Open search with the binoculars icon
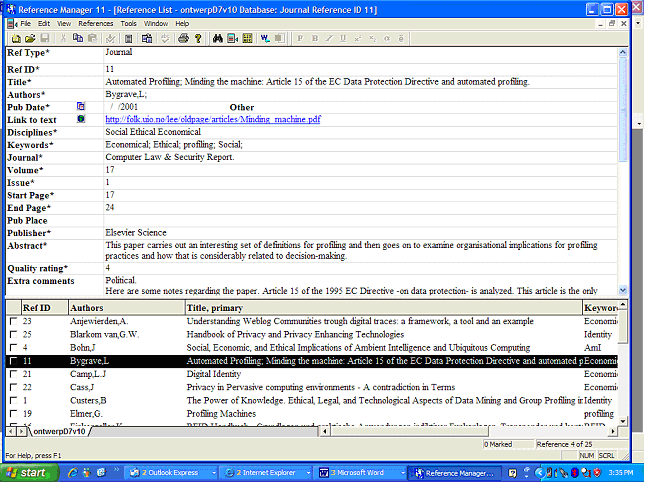This screenshot has height=485, width=647. pos(217,38)
